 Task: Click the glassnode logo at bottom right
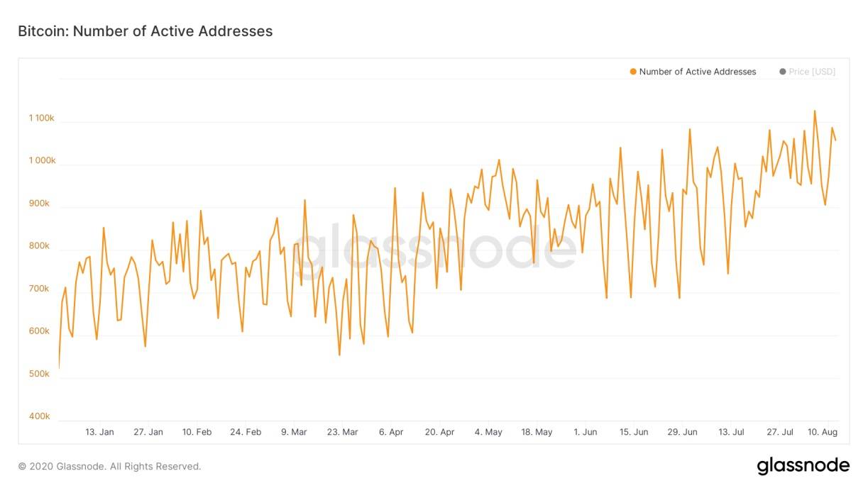click(803, 466)
